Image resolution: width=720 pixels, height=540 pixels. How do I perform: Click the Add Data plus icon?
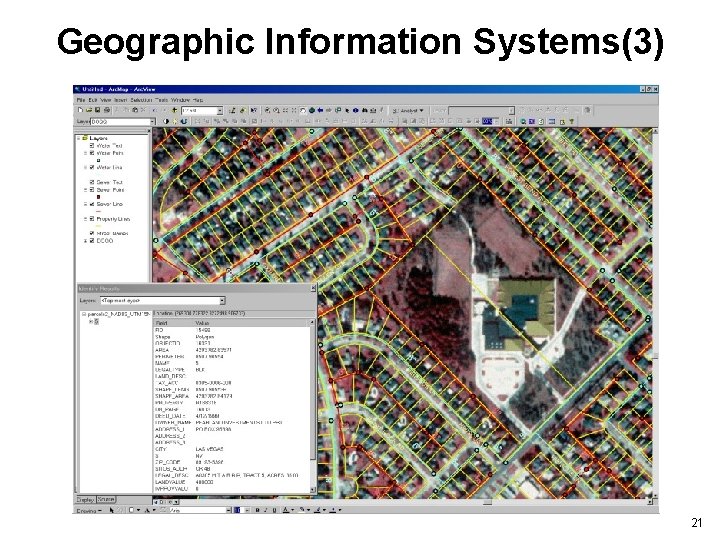(174, 110)
